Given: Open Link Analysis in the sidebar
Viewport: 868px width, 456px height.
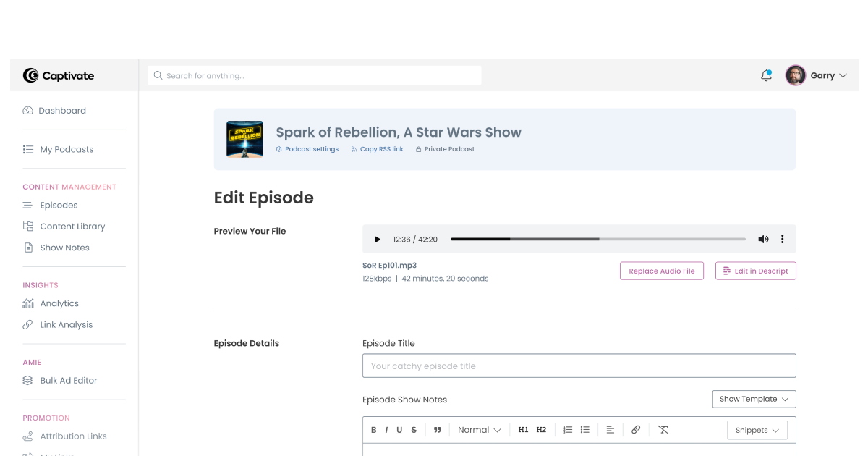Looking at the screenshot, I should point(65,324).
